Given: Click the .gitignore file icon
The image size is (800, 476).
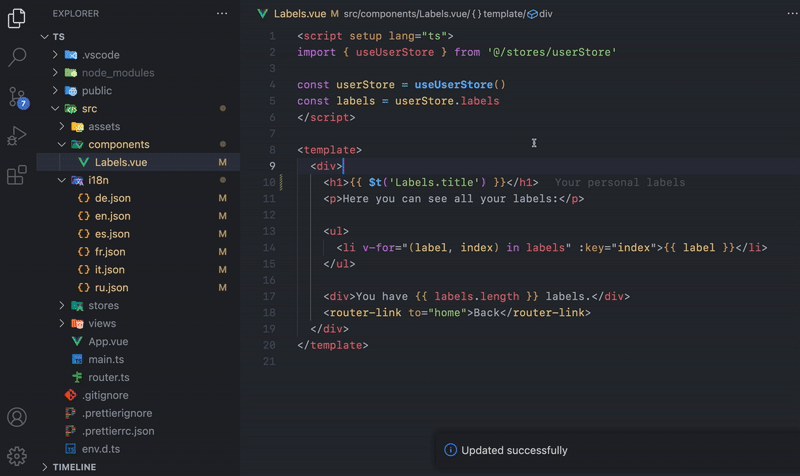Looking at the screenshot, I should pos(70,395).
